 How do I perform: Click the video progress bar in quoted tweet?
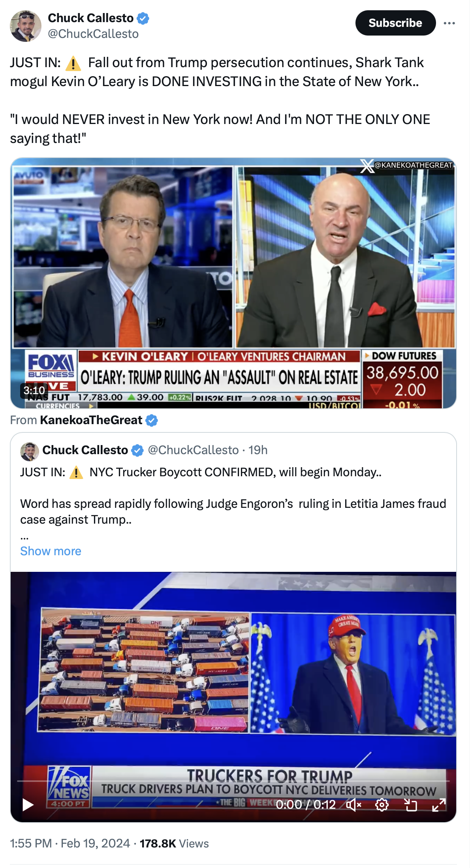[x=233, y=781]
